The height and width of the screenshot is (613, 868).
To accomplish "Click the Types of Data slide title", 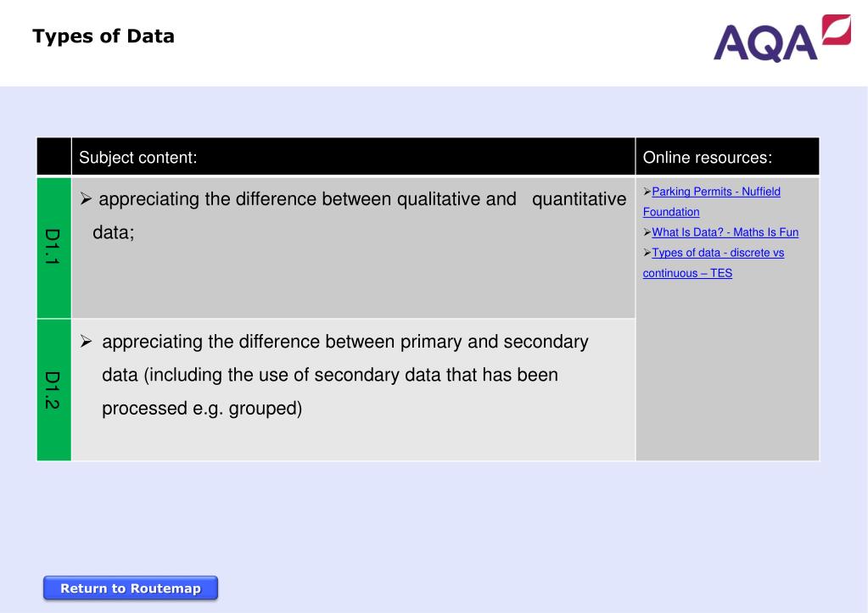I will coord(104,36).
